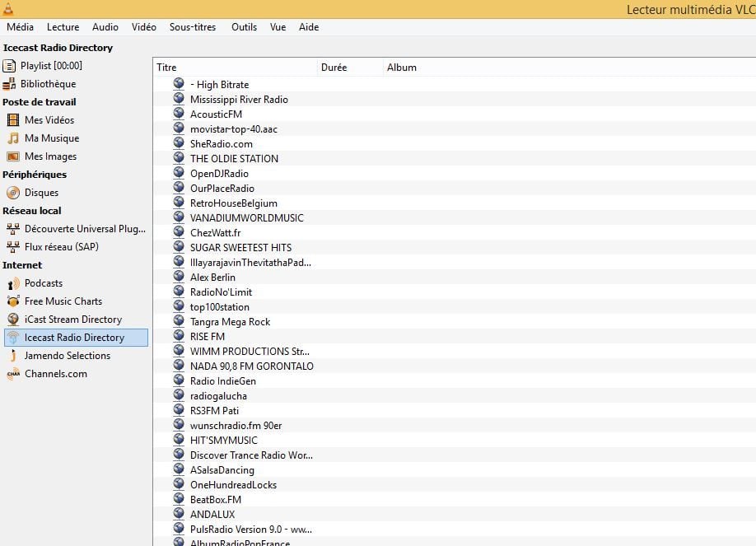Open the Vidéo menu

click(x=143, y=27)
